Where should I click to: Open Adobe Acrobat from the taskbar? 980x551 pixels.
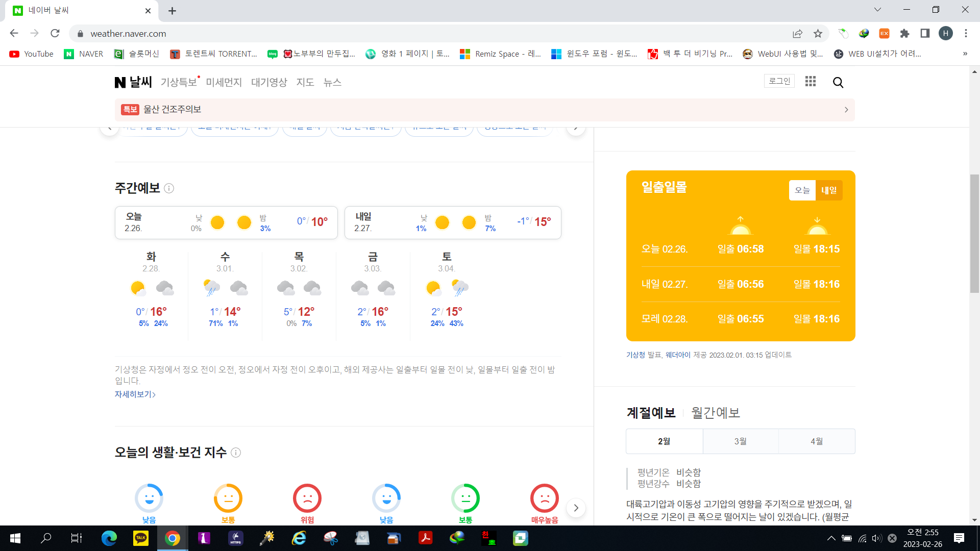tap(426, 538)
